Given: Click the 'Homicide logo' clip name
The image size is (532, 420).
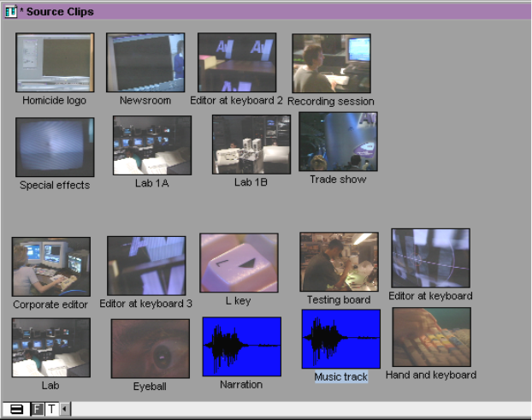Looking at the screenshot, I should pyautogui.click(x=54, y=100).
